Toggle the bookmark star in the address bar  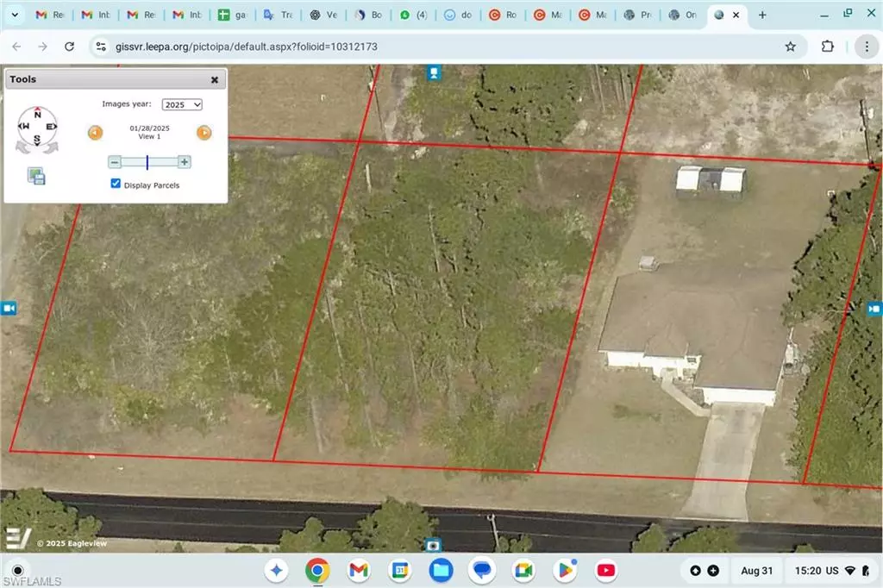coord(790,47)
